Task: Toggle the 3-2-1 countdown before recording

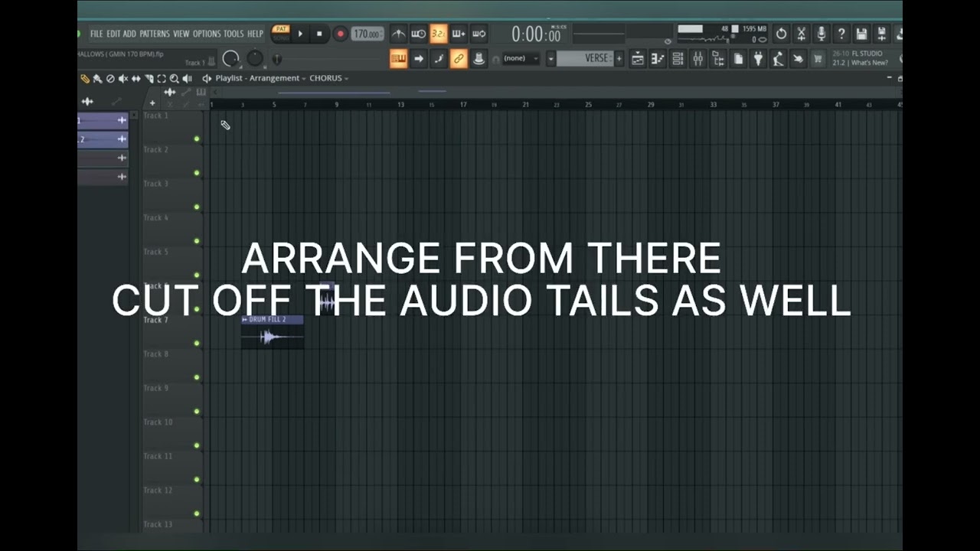Action: click(x=439, y=34)
